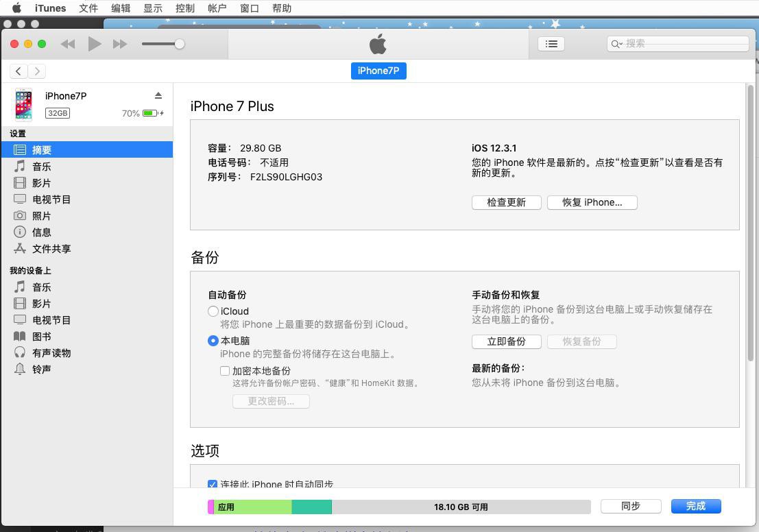The height and width of the screenshot is (532, 759).
Task: Click the 电视节目 screen icon under 设置
Action: (20, 199)
